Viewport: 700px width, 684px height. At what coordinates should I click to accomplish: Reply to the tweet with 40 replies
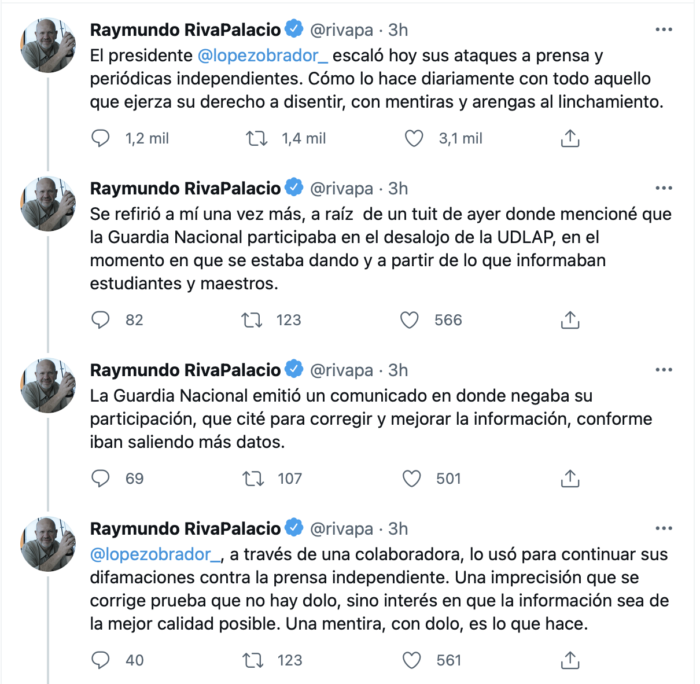click(x=100, y=660)
